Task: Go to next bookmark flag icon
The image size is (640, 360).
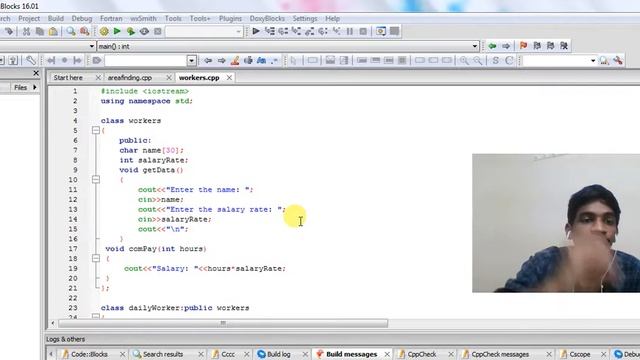Action: 551,46
